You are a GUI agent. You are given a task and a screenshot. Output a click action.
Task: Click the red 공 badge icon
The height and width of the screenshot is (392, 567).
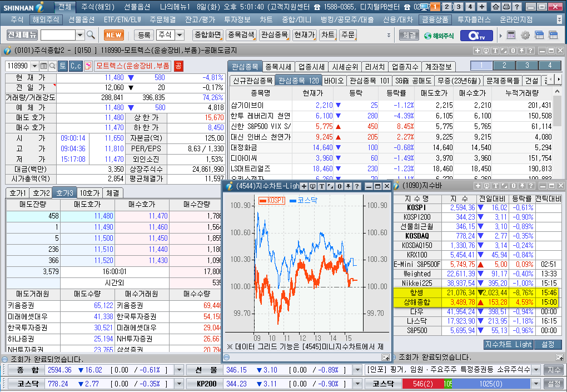pos(178,66)
